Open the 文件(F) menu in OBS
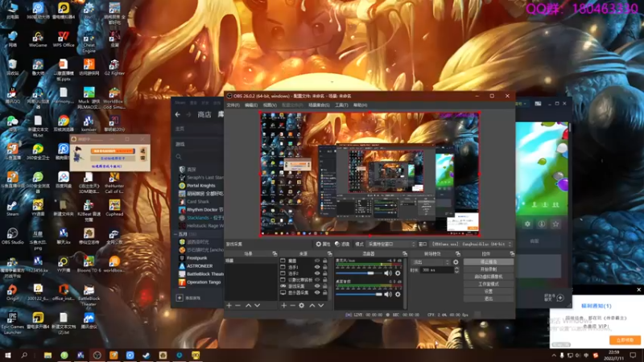The height and width of the screenshot is (362, 644). pos(233,105)
